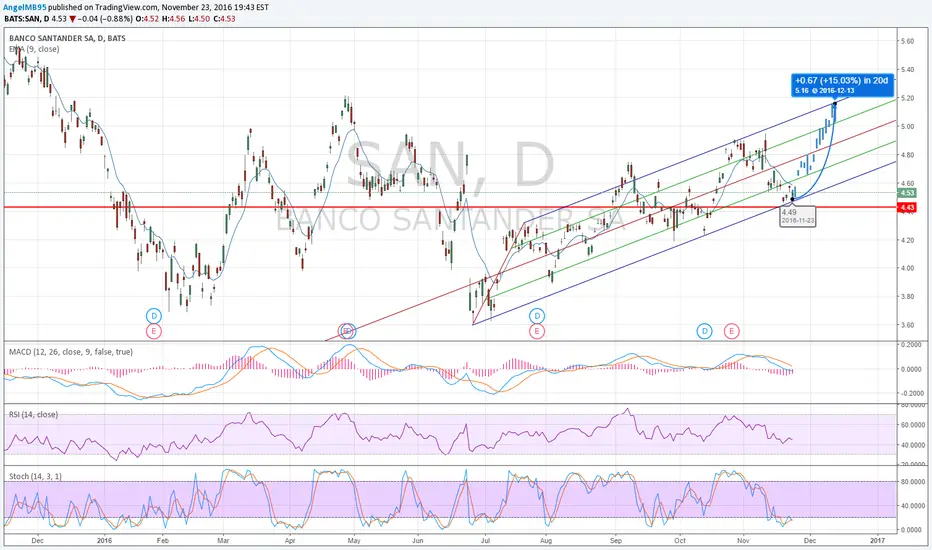
Task: Click the 0.2000 MACD axis label
Action: tap(912, 345)
